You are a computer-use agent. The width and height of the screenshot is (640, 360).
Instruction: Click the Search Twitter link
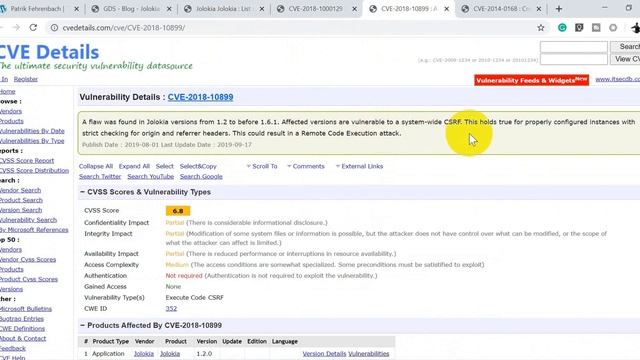pos(100,176)
